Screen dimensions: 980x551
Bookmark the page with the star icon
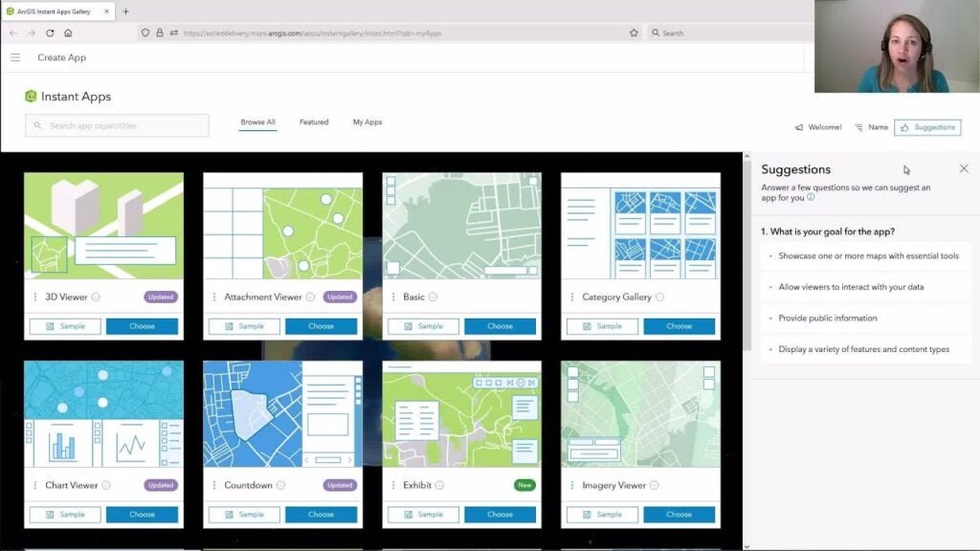[x=634, y=33]
